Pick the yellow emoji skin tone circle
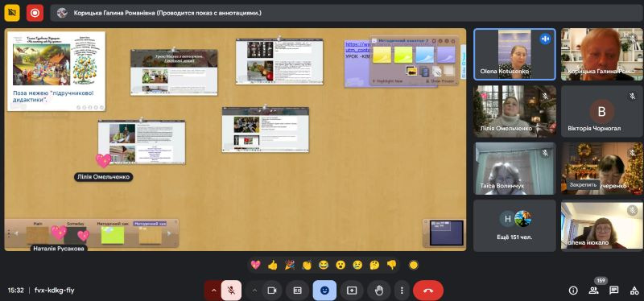Image resolution: width=644 pixels, height=301 pixels. (x=414, y=266)
